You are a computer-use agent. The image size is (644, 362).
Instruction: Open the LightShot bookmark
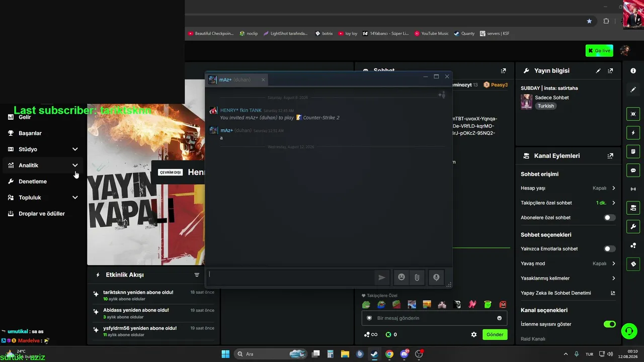click(285, 34)
